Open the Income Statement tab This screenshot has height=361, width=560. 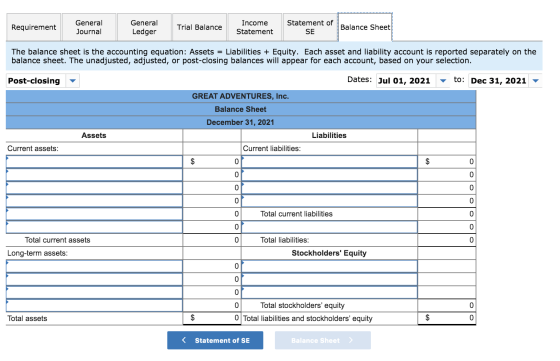tap(255, 27)
